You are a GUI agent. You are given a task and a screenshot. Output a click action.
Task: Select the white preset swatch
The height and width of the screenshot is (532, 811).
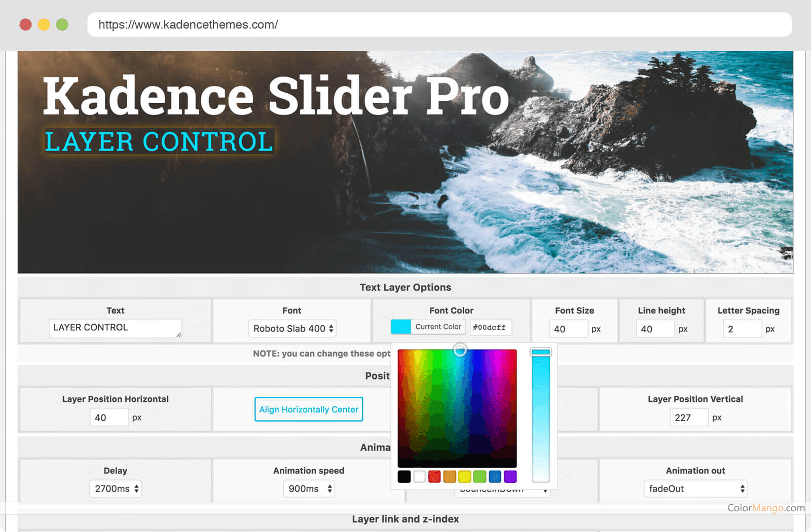[419, 476]
